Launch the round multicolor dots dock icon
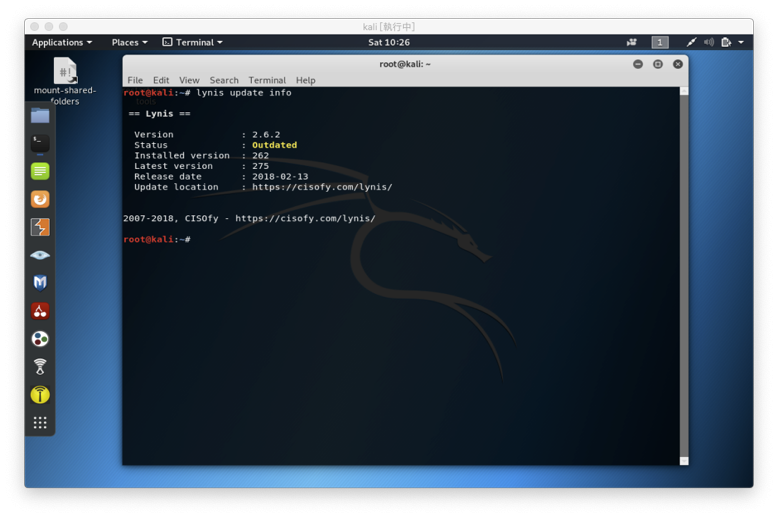 coord(40,339)
